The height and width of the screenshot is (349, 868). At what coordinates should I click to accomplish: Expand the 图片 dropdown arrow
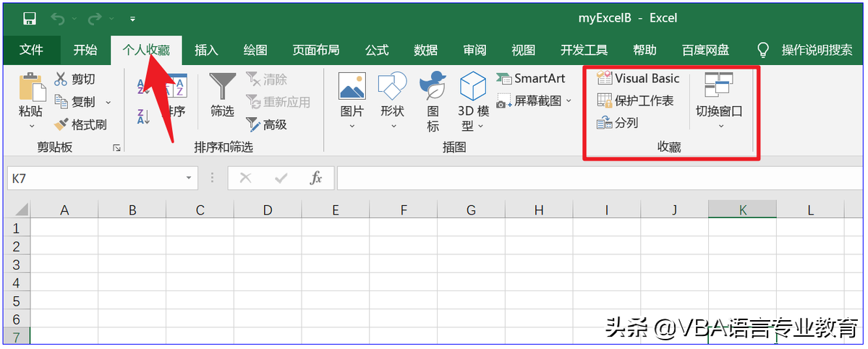352,126
